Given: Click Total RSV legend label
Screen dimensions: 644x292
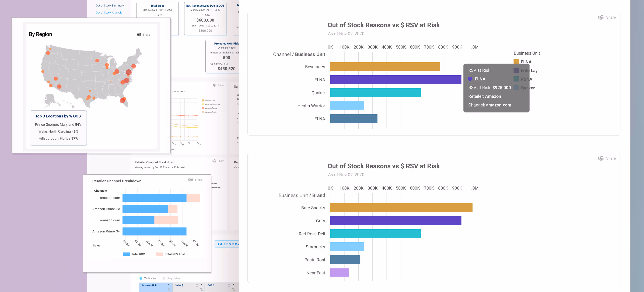Looking at the screenshot, I should coord(138,254).
